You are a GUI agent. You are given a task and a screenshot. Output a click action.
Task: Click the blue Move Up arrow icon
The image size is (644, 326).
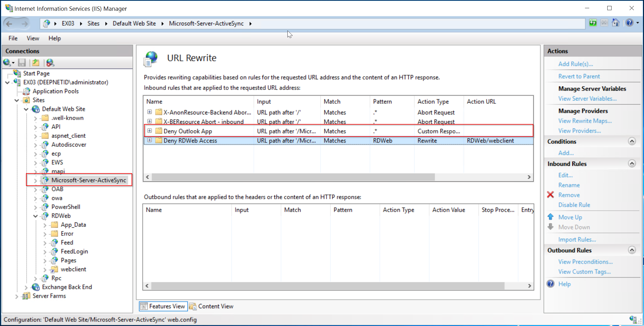tap(550, 217)
